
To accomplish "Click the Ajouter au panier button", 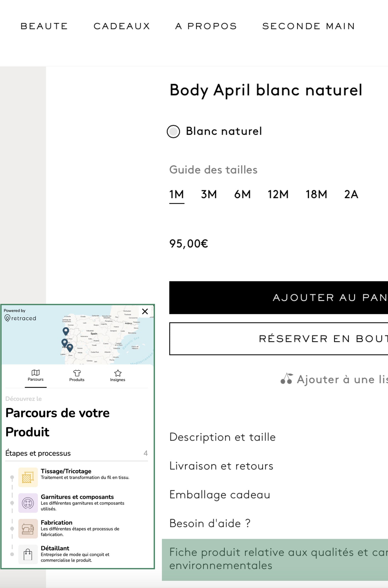I will 279,297.
